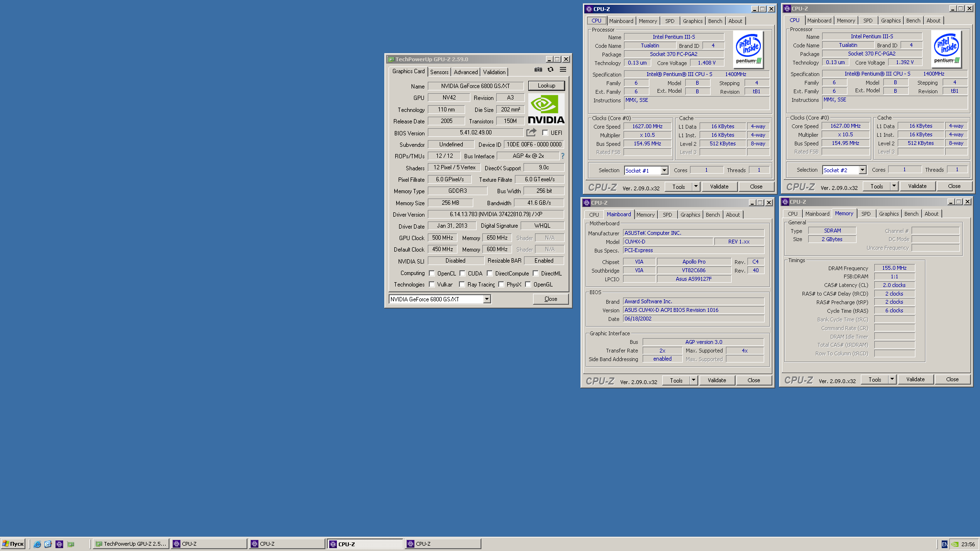Switch to the Advanced tab in GPU-Z
Viewport: 980px width, 551px height.
coord(466,72)
